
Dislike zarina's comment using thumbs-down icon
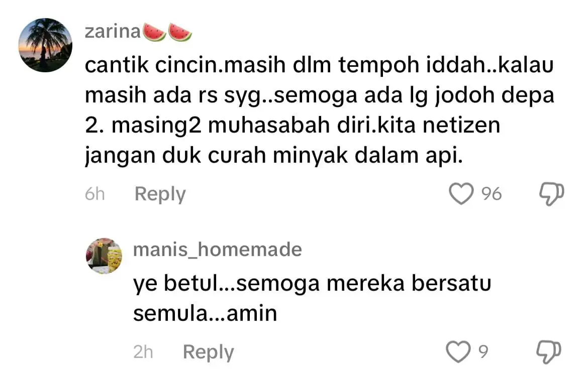550,194
